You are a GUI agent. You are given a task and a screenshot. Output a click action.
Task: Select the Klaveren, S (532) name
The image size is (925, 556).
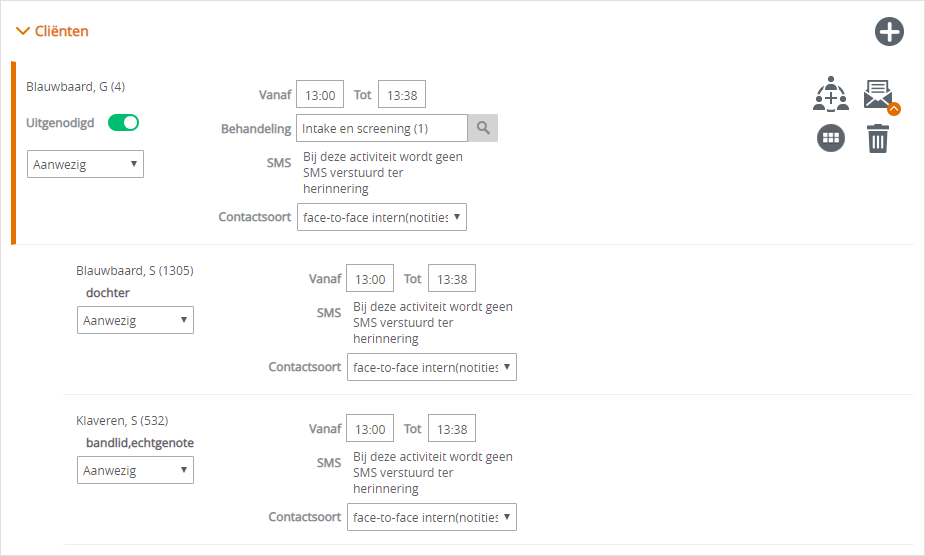[x=122, y=420]
